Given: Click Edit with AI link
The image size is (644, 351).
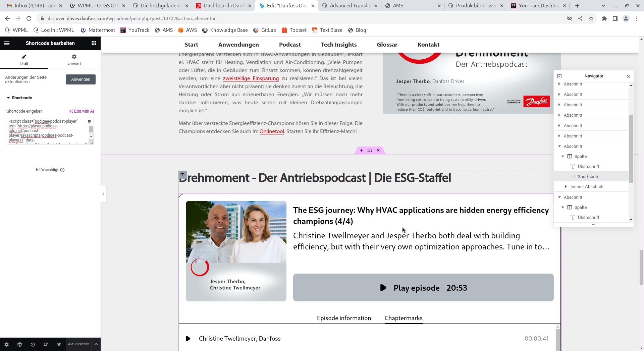Looking at the screenshot, I should point(82,111).
